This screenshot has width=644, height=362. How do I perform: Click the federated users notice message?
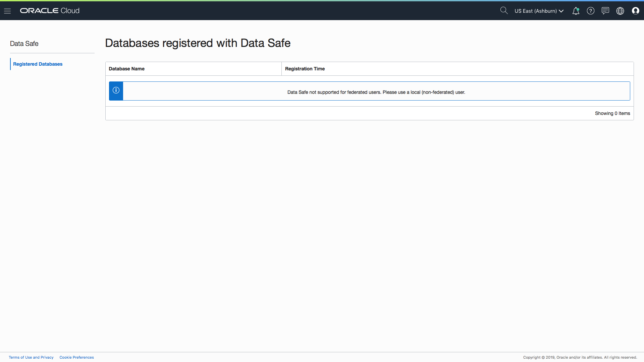click(376, 92)
